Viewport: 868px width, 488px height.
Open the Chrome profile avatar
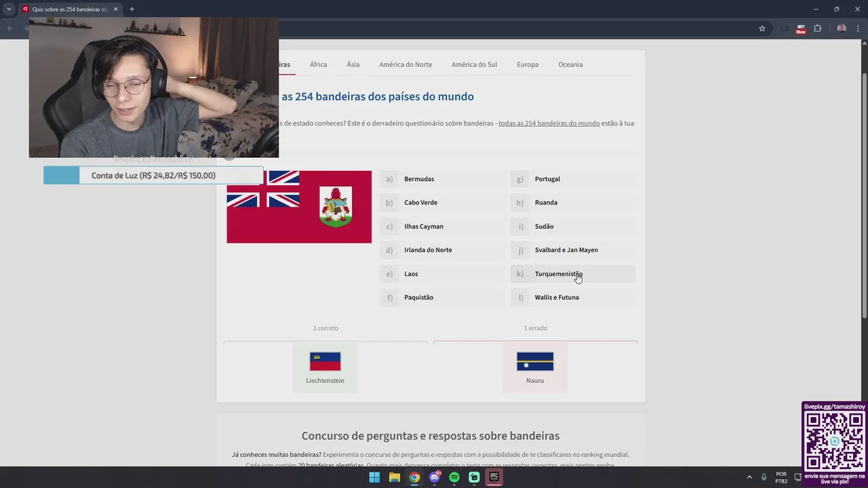pos(842,28)
